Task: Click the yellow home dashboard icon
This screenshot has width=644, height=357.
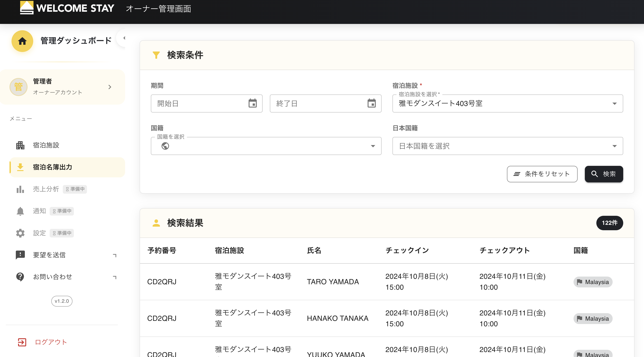Action: 22,41
